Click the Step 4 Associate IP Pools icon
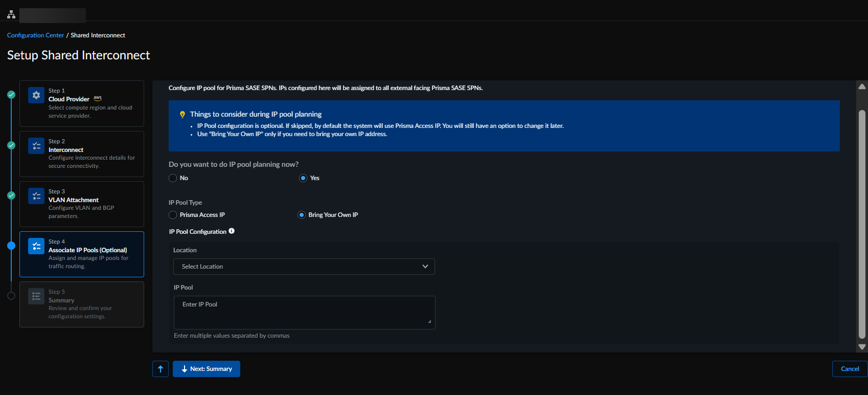This screenshot has height=395, width=868. [x=36, y=246]
